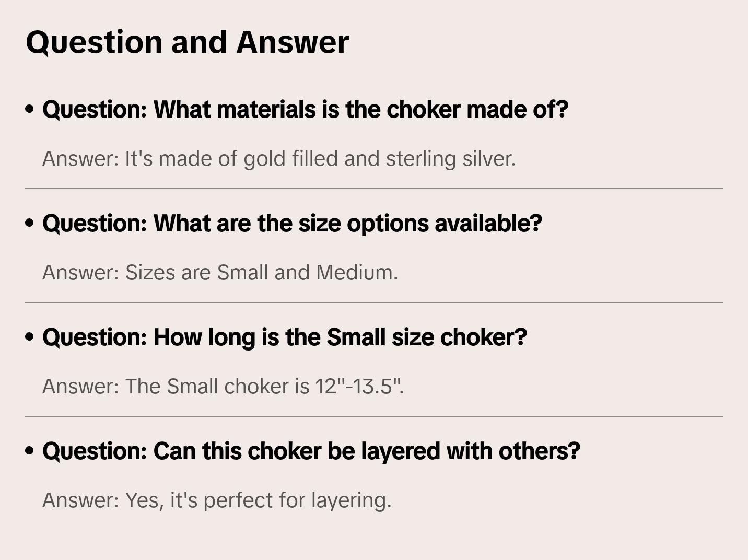Select the question about layering this choker
This screenshot has width=748, height=560.
[x=311, y=451]
